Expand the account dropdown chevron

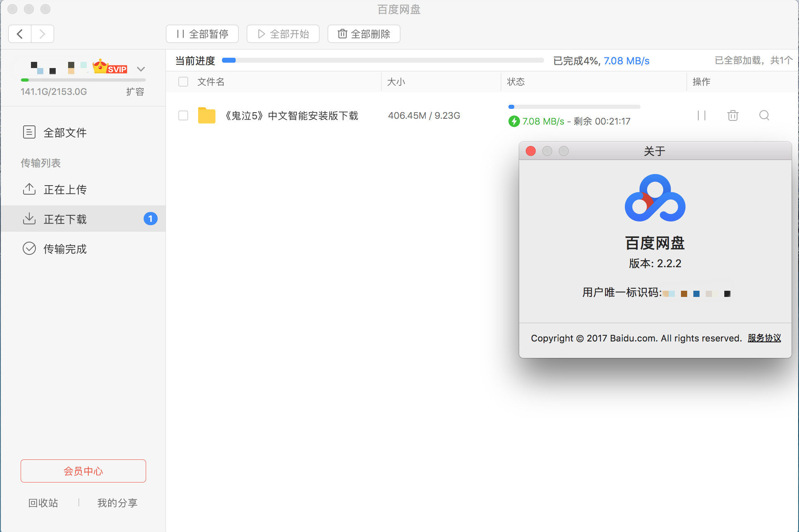(141, 69)
